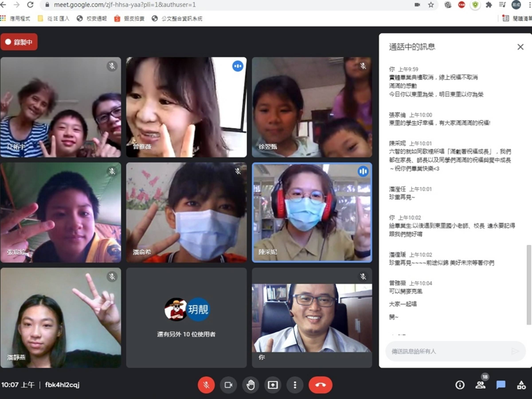Hang up with the red leave call button

click(320, 385)
